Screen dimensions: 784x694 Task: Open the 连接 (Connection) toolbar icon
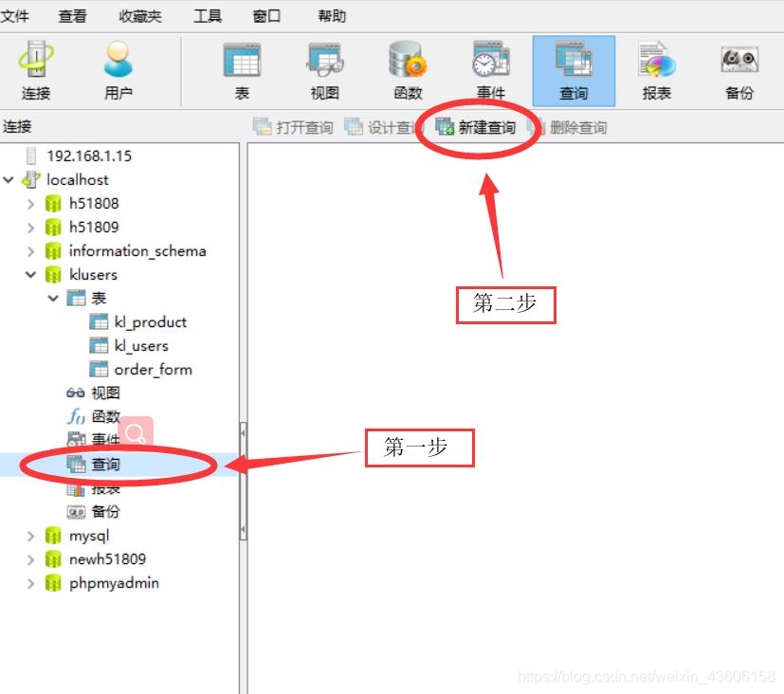(35, 69)
